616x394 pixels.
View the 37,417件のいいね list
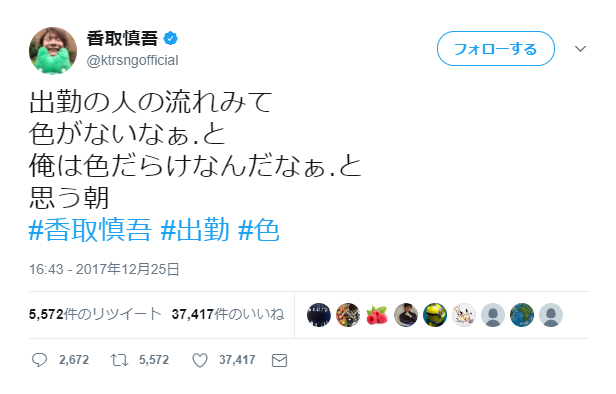pos(228,314)
